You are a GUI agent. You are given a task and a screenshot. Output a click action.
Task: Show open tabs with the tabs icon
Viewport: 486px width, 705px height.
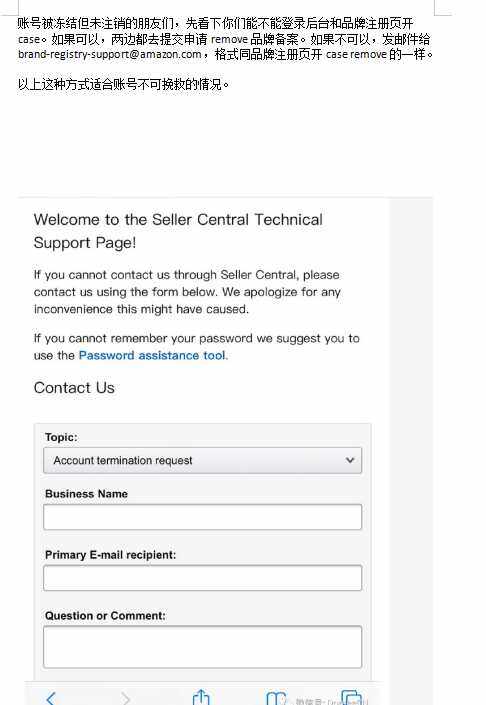(352, 697)
